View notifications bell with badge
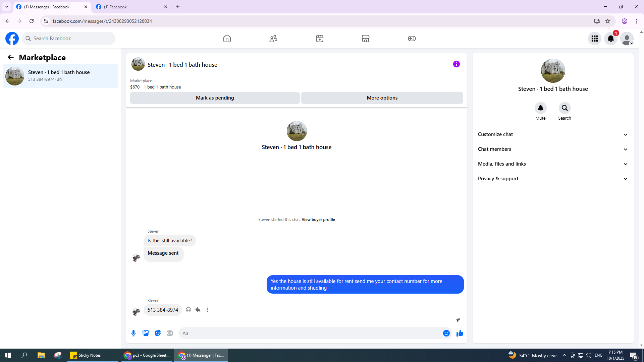Image resolution: width=644 pixels, height=362 pixels. coord(611,39)
